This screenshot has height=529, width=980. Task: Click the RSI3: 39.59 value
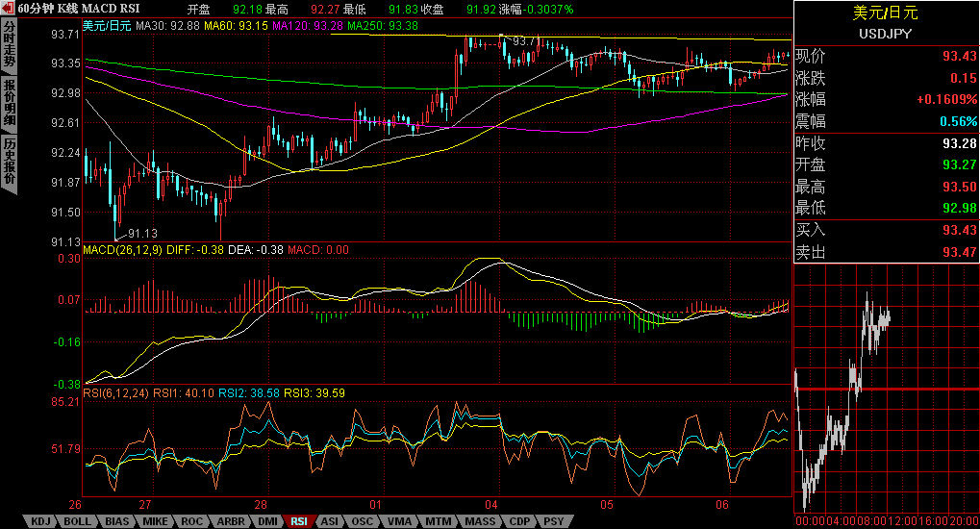tap(314, 392)
